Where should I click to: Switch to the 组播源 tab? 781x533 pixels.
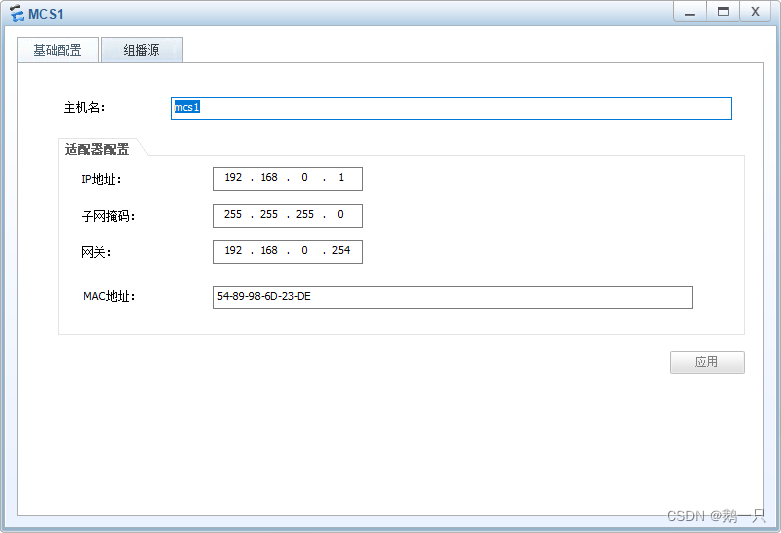142,50
